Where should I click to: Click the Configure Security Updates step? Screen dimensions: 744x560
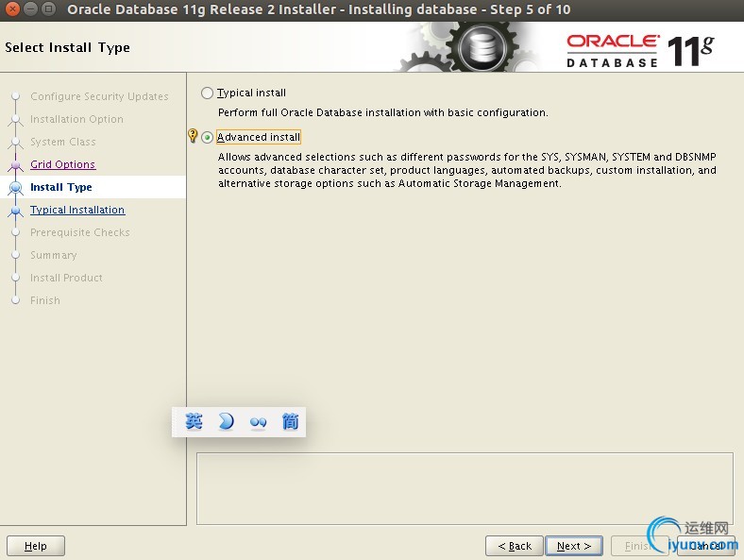[x=99, y=96]
